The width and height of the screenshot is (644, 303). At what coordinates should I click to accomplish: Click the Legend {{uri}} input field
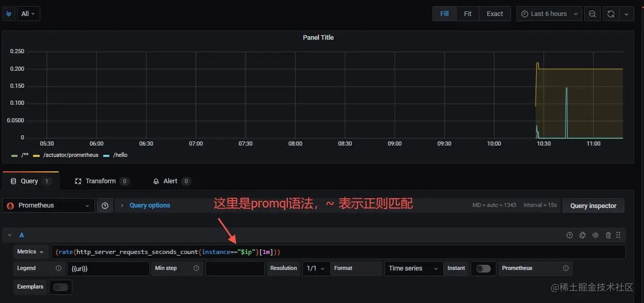pyautogui.click(x=108, y=268)
